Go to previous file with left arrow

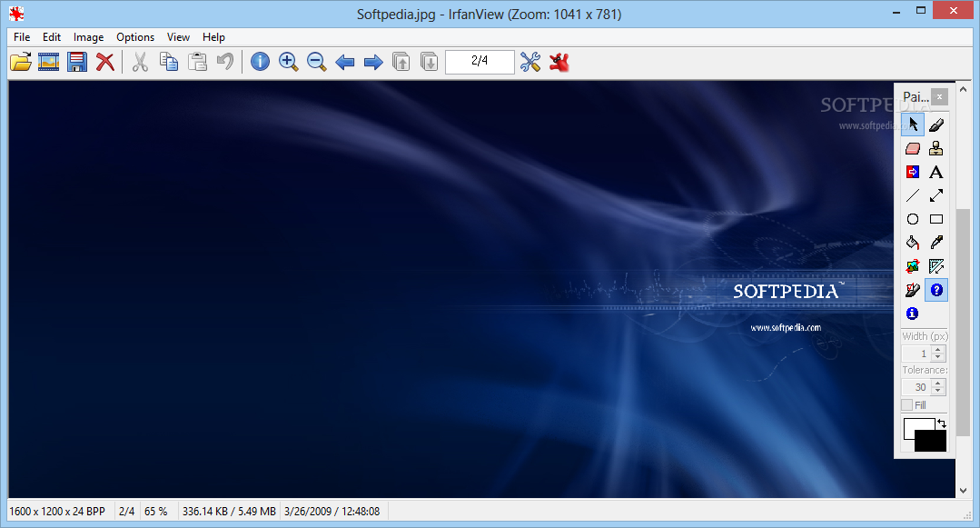tap(345, 62)
